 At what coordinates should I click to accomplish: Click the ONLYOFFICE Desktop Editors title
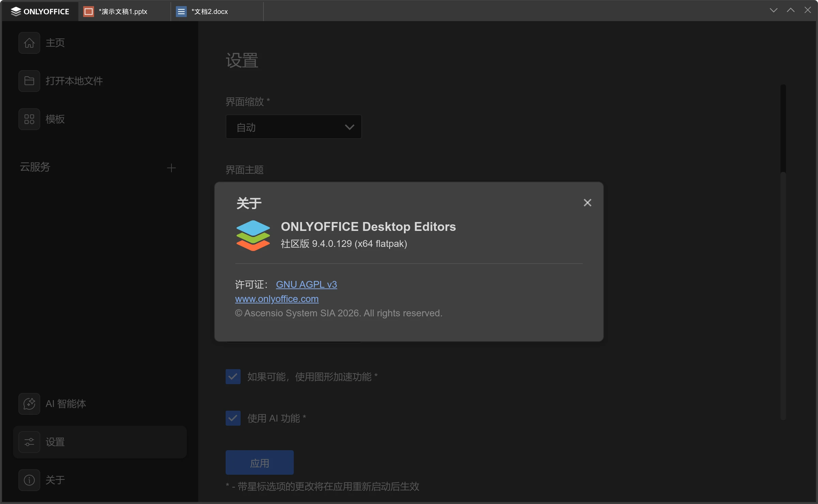point(368,227)
